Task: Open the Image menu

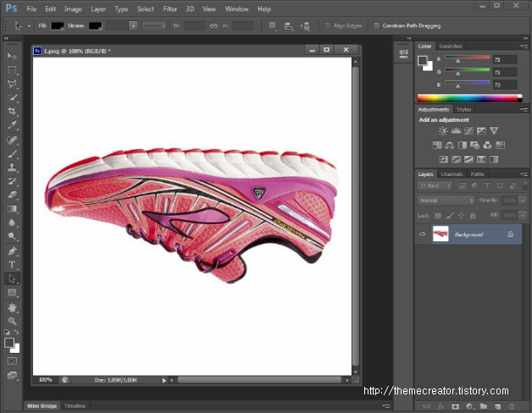Action: (73, 8)
